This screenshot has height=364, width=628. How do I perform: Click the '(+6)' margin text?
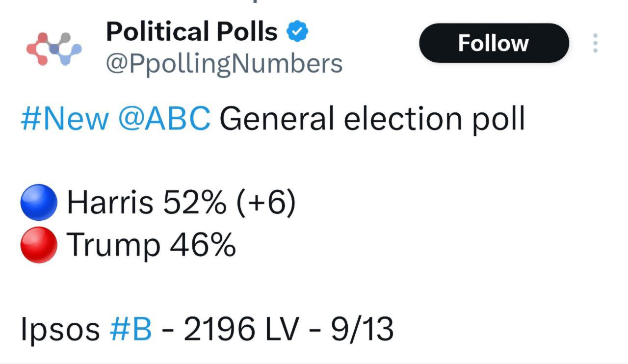coord(266,202)
